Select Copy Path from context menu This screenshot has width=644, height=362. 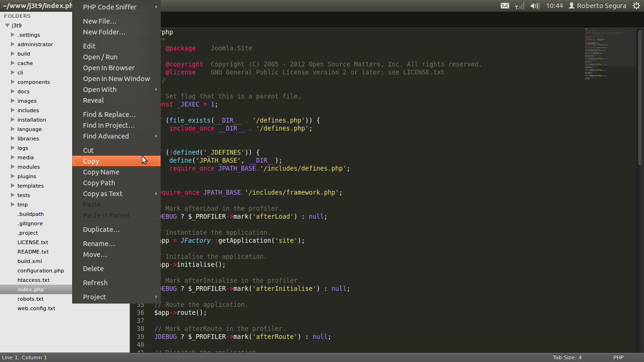[99, 183]
